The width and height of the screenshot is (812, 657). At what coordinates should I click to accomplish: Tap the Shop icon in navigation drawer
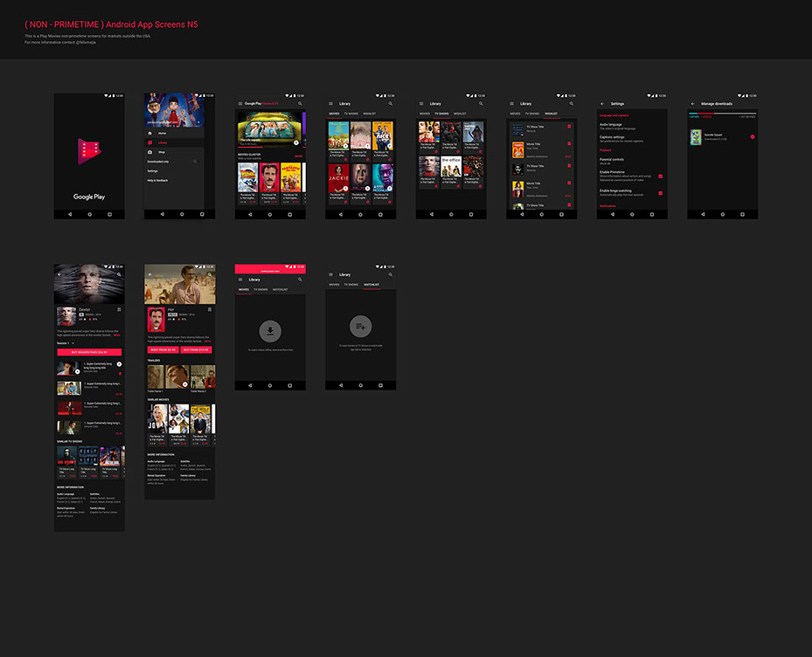click(150, 152)
